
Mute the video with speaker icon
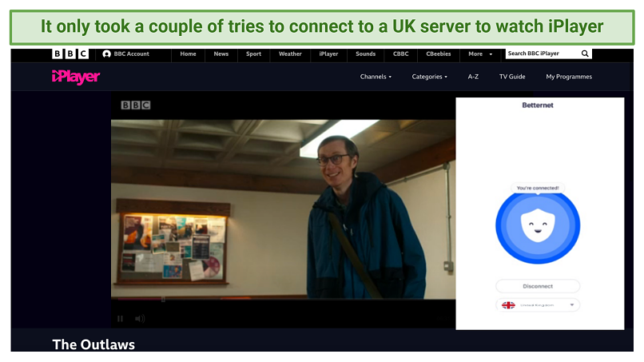click(140, 318)
